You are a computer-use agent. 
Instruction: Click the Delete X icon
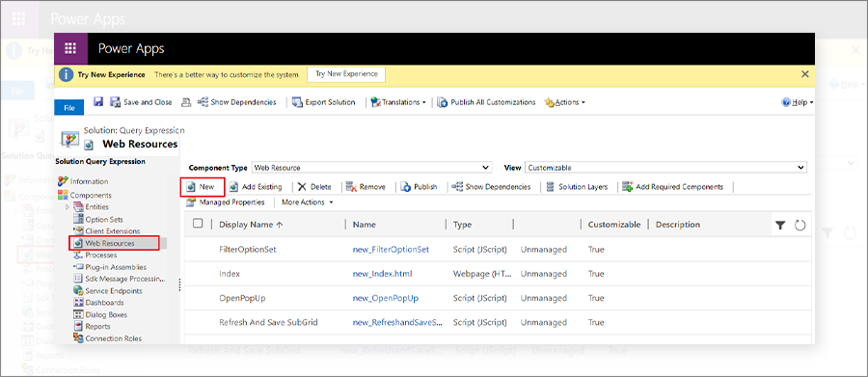(x=302, y=187)
